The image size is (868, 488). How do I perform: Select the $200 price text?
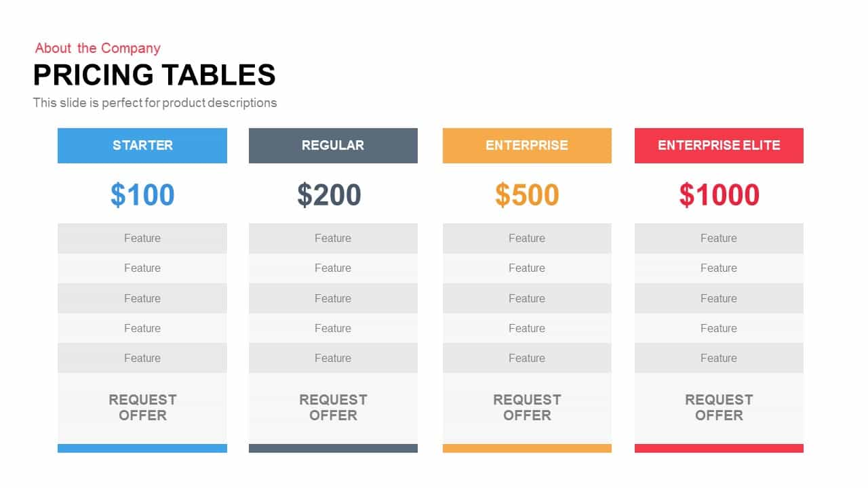[x=329, y=195]
